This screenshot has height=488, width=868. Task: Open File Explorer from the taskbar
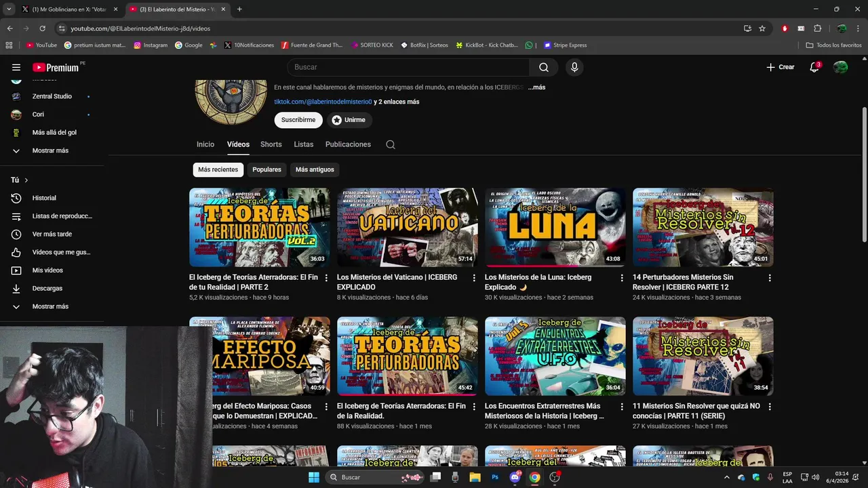coord(475,477)
